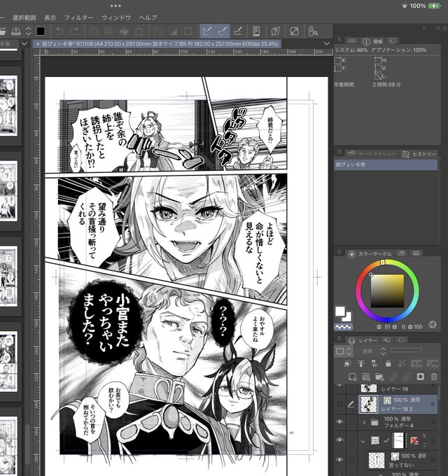The width and height of the screenshot is (448, 476).
Task: Click the Delete Layer trash icon
Action: [434, 377]
